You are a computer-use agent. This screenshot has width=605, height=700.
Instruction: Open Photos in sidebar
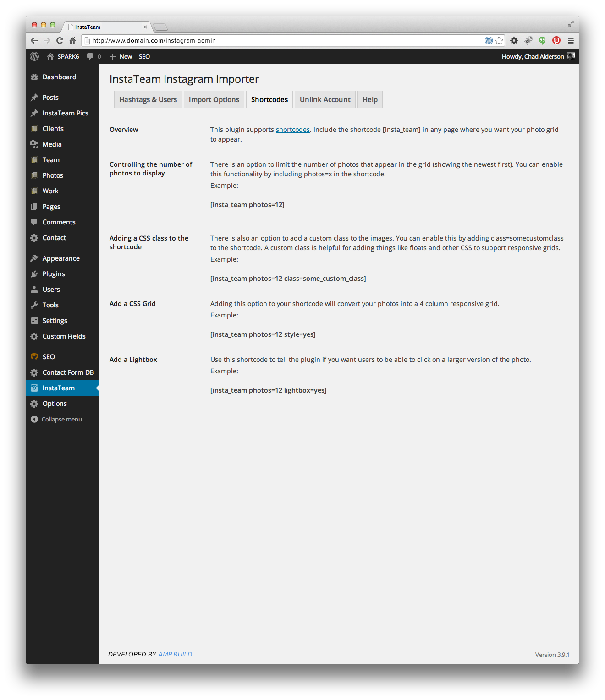(x=63, y=175)
